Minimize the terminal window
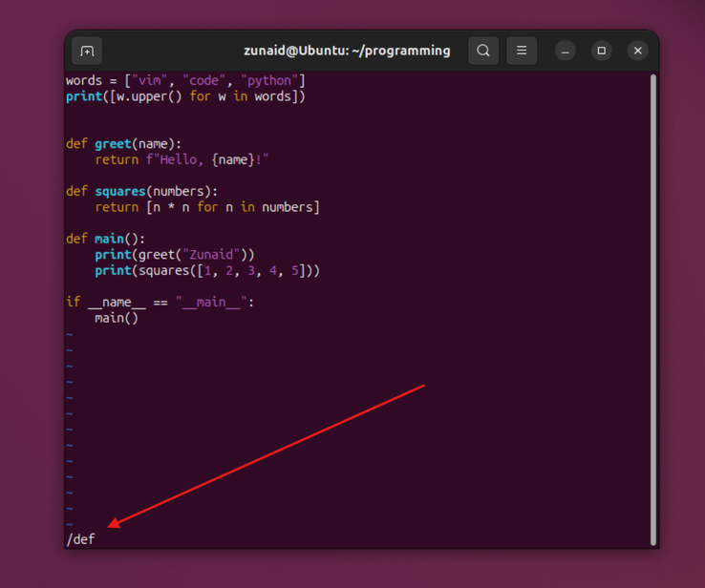The height and width of the screenshot is (588, 705). click(x=566, y=51)
